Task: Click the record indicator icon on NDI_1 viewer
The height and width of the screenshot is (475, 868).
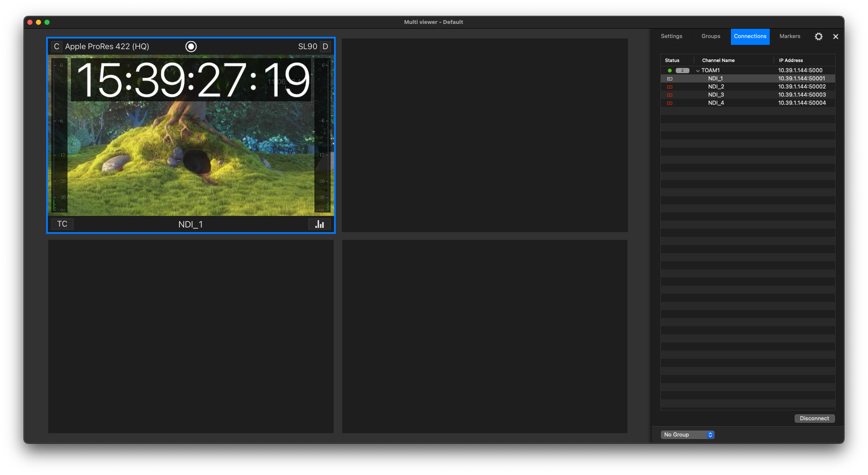Action: click(191, 47)
